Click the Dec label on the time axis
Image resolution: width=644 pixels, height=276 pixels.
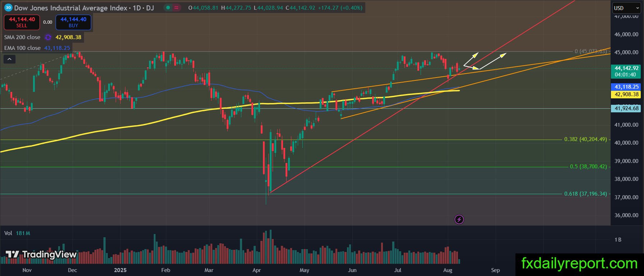click(x=72, y=270)
